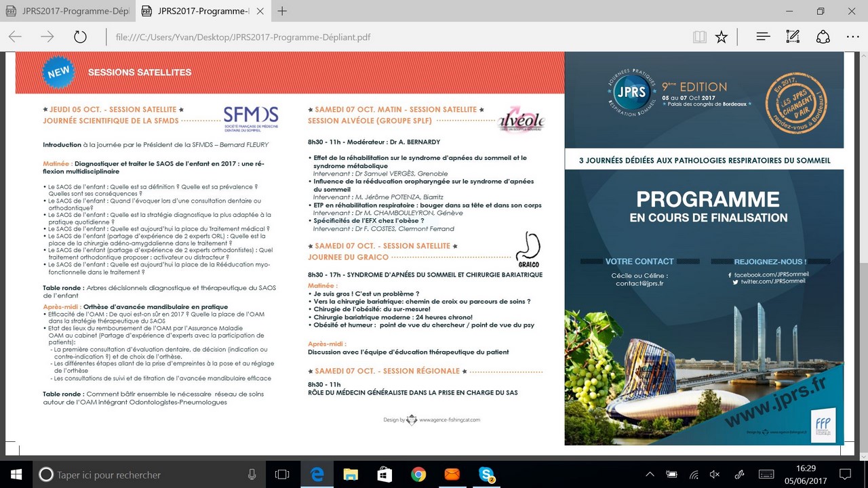Open Task View on the taskbar
Viewport: 868px width, 488px height.
tap(282, 474)
